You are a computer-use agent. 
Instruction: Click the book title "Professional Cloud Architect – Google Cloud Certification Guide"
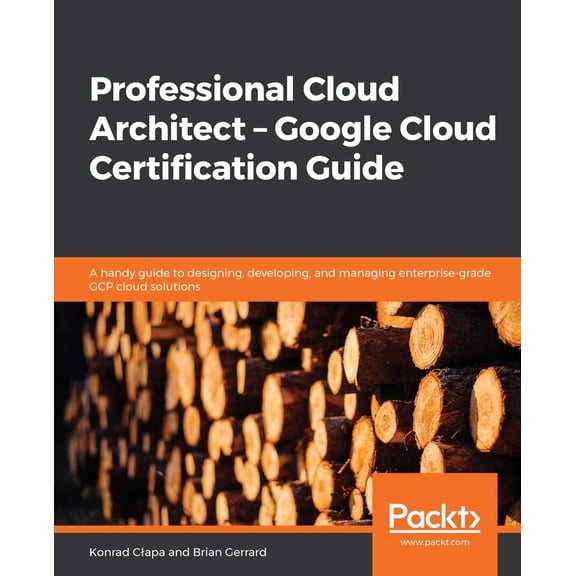click(x=293, y=128)
